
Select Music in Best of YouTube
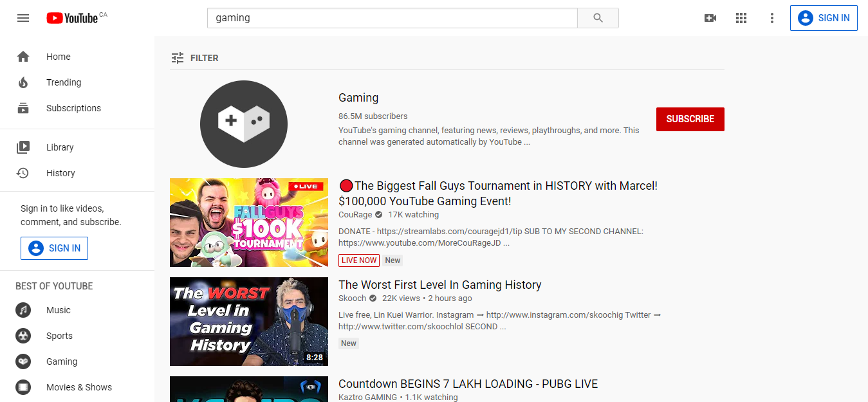pos(77,310)
